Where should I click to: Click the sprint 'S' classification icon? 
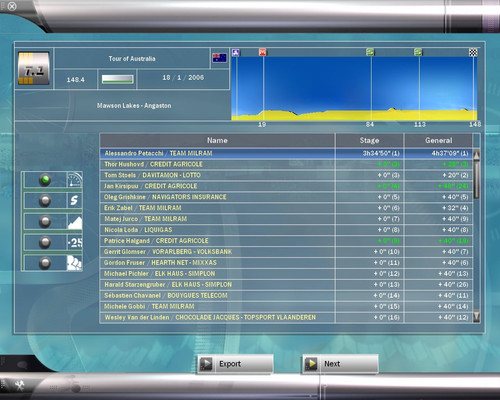pos(75,201)
